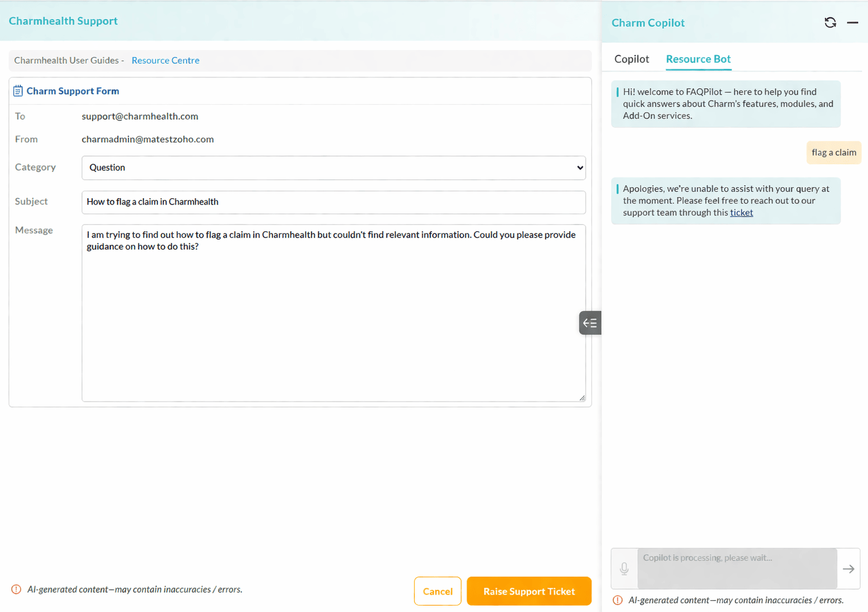This screenshot has width=868, height=612.
Task: Click the Charmhealth Support heading
Action: pyautogui.click(x=63, y=21)
